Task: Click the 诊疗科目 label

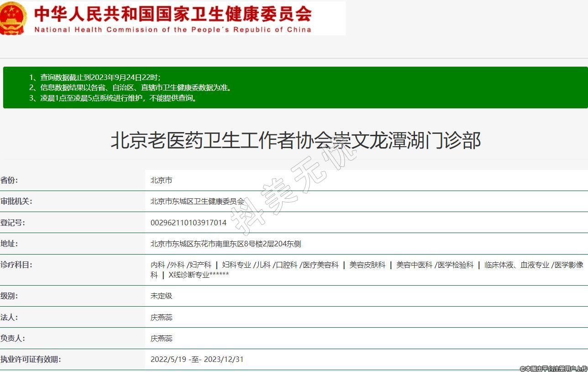Action: pos(16,265)
